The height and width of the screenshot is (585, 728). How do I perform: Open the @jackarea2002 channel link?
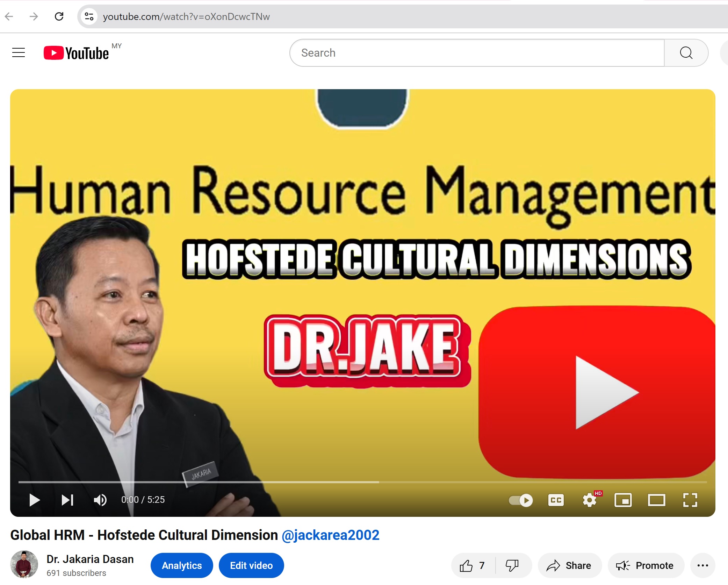pyautogui.click(x=330, y=535)
